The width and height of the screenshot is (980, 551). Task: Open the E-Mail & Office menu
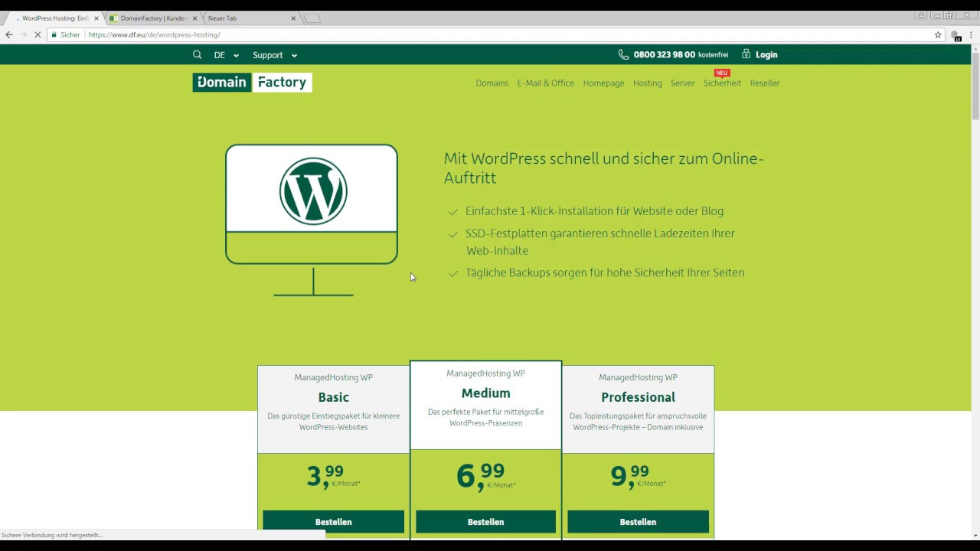(545, 83)
